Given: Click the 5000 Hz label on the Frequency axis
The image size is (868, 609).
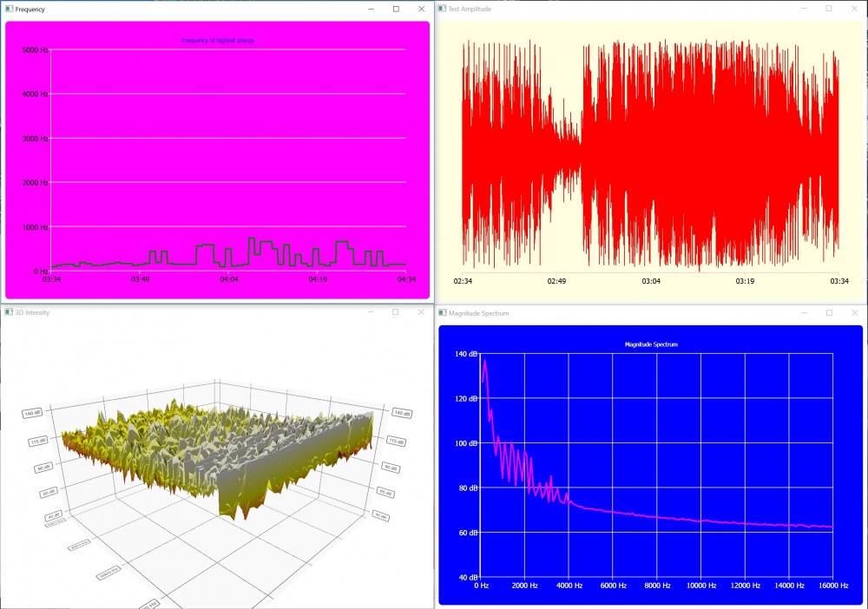Looking at the screenshot, I should [35, 49].
